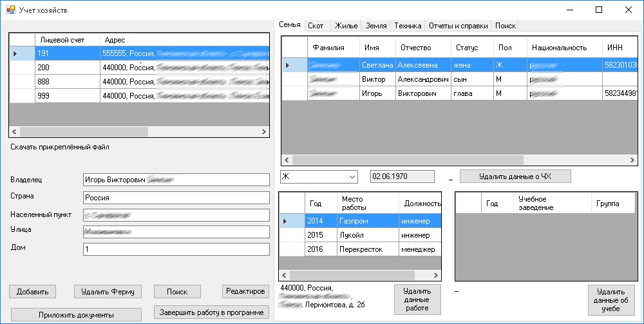
Task: Select account row 191
Action: (139, 53)
